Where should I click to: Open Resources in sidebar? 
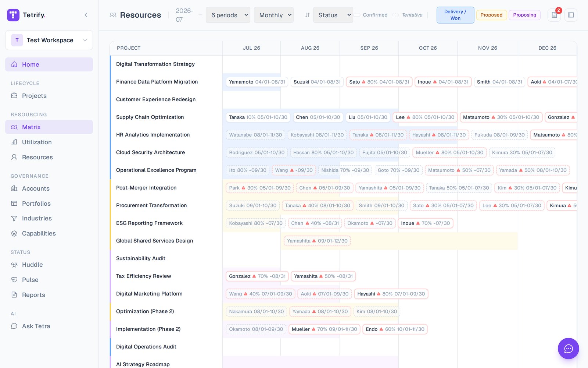(x=49, y=157)
